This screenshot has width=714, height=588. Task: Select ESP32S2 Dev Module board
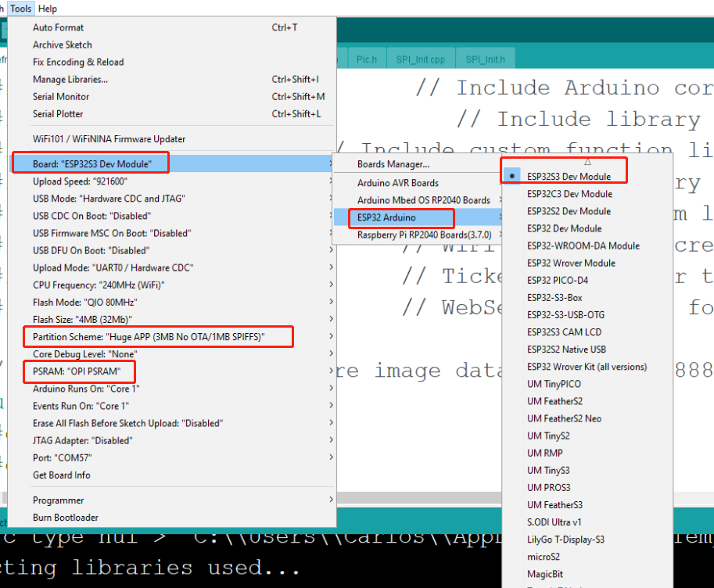tap(587, 211)
